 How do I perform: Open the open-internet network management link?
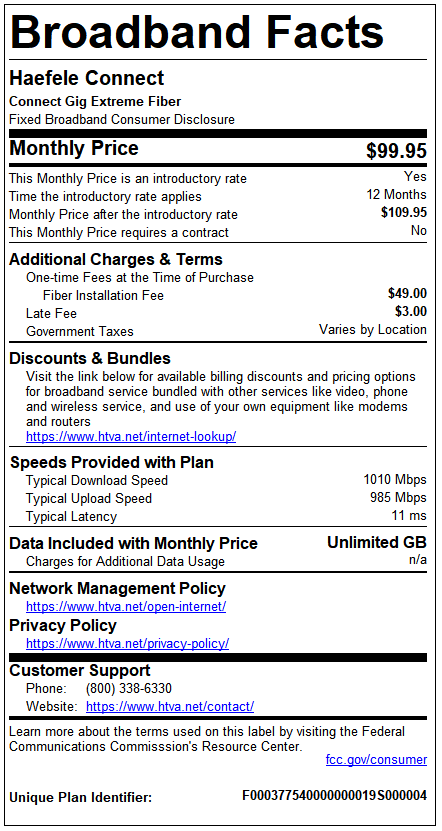point(126,607)
